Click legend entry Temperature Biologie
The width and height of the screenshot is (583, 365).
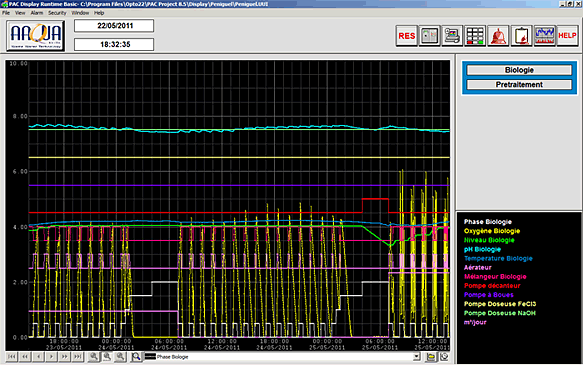click(498, 258)
